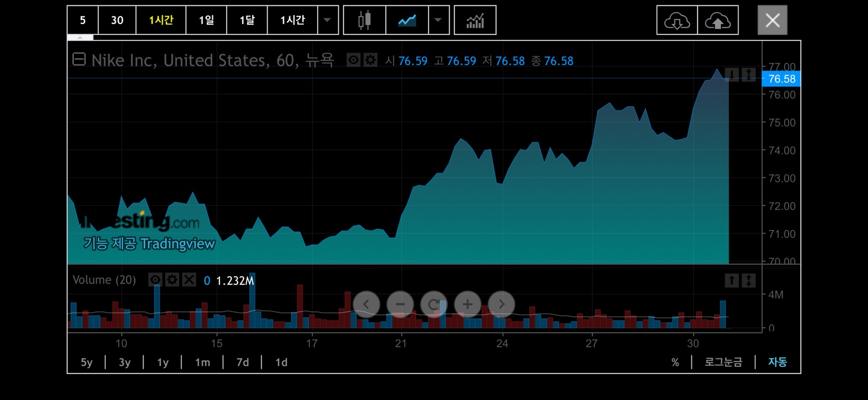The image size is (868, 400).
Task: Toggle Volume indicator visibility eye
Action: [156, 279]
